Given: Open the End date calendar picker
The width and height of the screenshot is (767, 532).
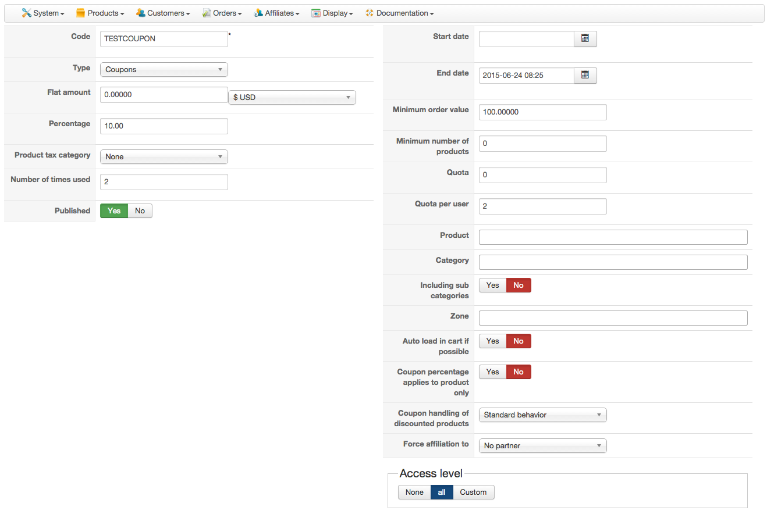Looking at the screenshot, I should [585, 75].
